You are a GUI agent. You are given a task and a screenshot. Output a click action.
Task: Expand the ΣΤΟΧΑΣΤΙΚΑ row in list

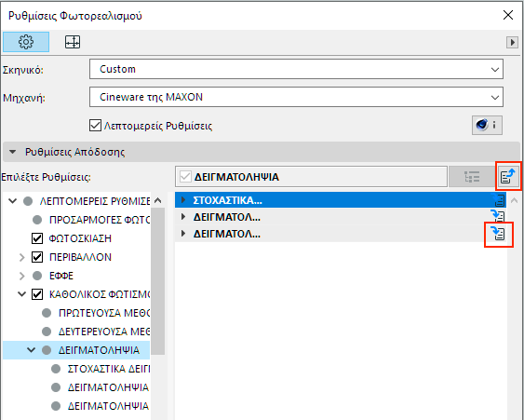183,200
